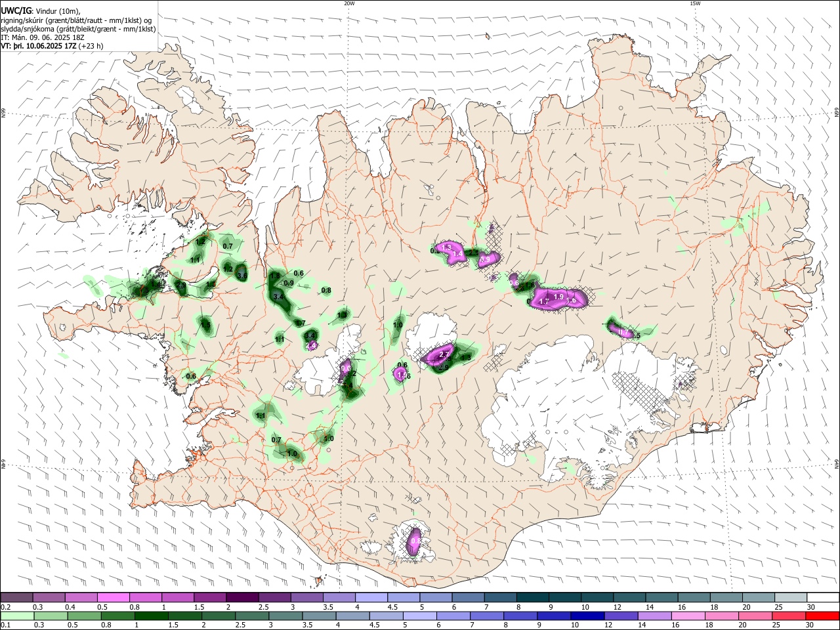Click the 'VT: þri. 10.06.2025 17Z' valid time
840x630 pixels.
[x=39, y=47]
